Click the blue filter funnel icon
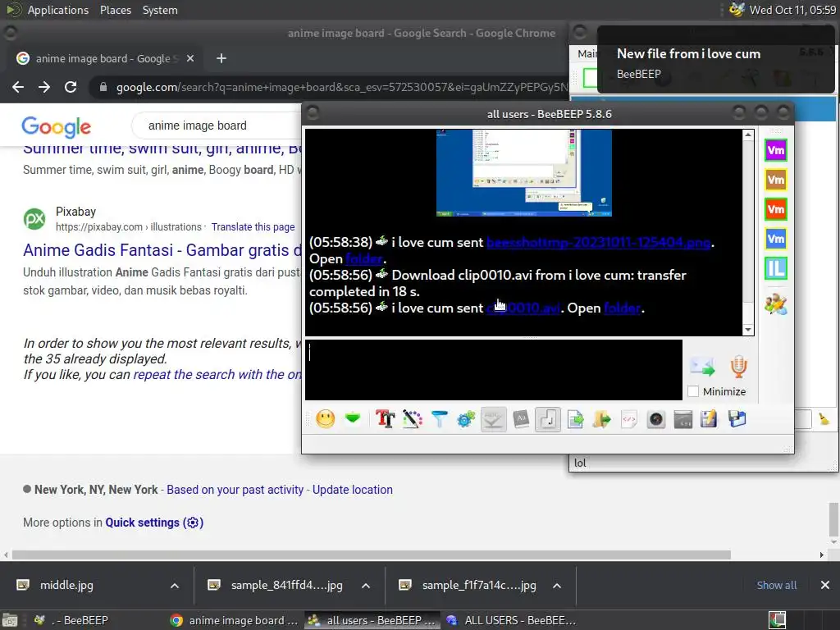 click(x=440, y=419)
